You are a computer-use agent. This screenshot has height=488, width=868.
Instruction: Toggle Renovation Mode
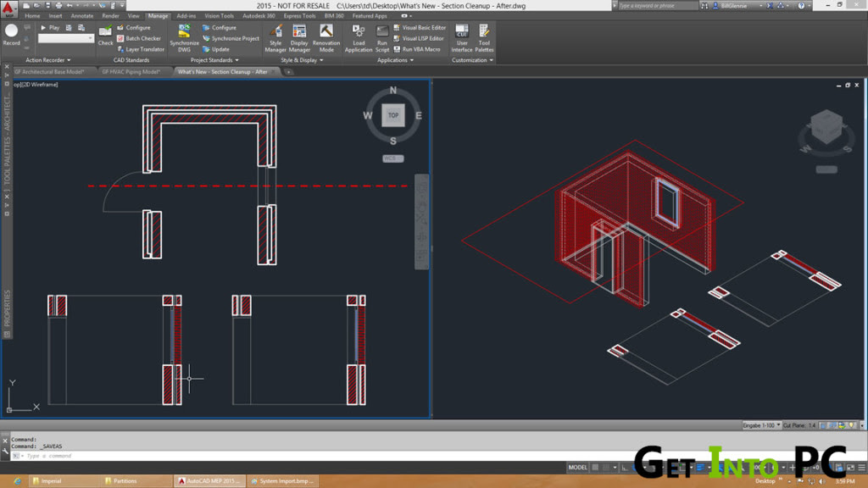[326, 38]
